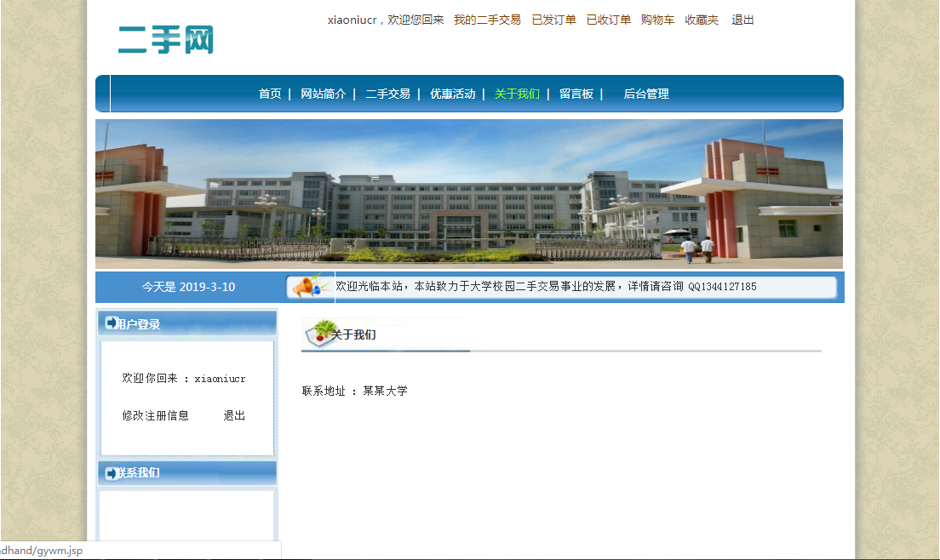Click the scrolling welcome announcement text

pos(546,286)
